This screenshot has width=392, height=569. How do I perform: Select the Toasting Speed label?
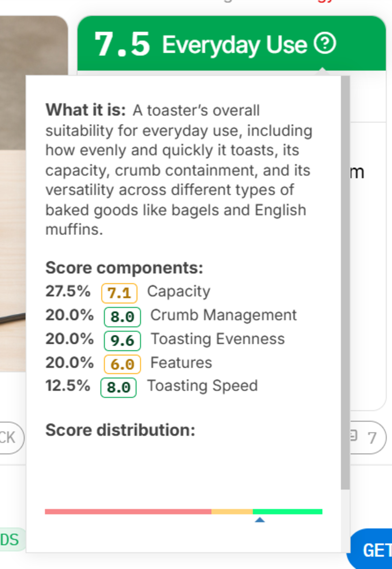pos(202,386)
